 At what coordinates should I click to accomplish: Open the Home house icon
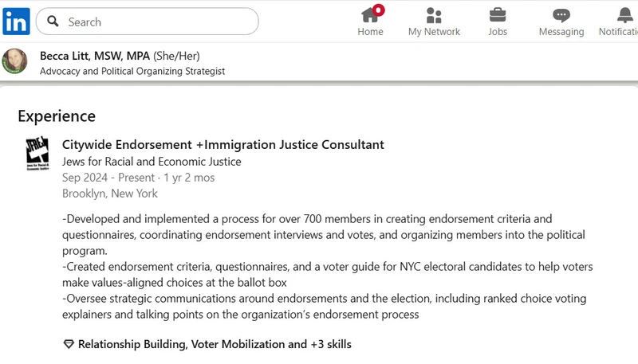click(369, 15)
